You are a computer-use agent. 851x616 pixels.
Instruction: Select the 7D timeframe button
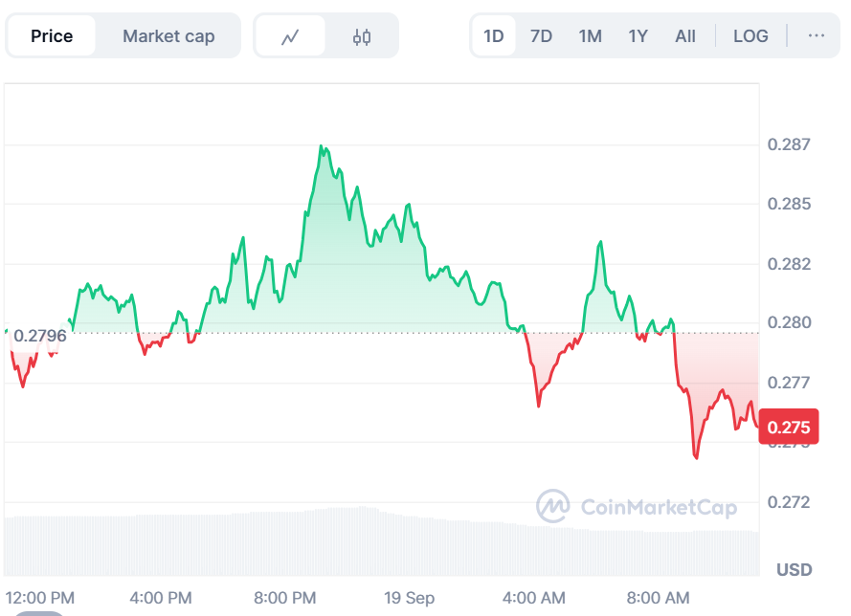541,35
